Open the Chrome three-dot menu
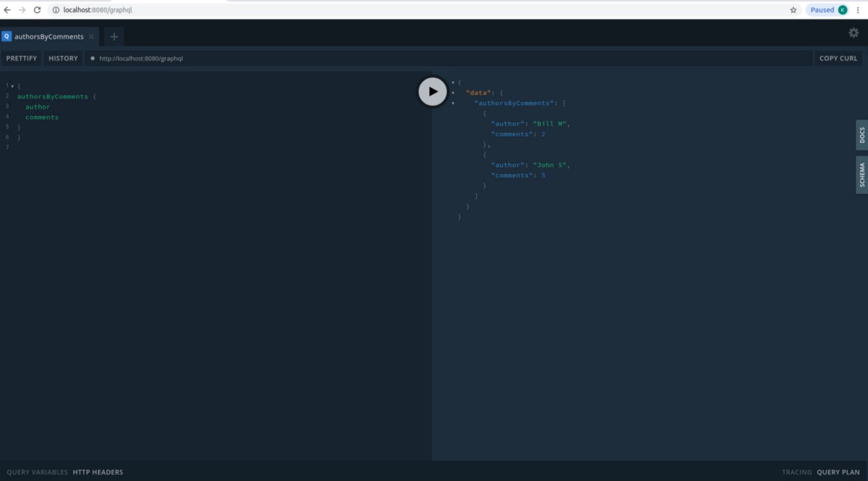This screenshot has width=868, height=481. (x=858, y=10)
